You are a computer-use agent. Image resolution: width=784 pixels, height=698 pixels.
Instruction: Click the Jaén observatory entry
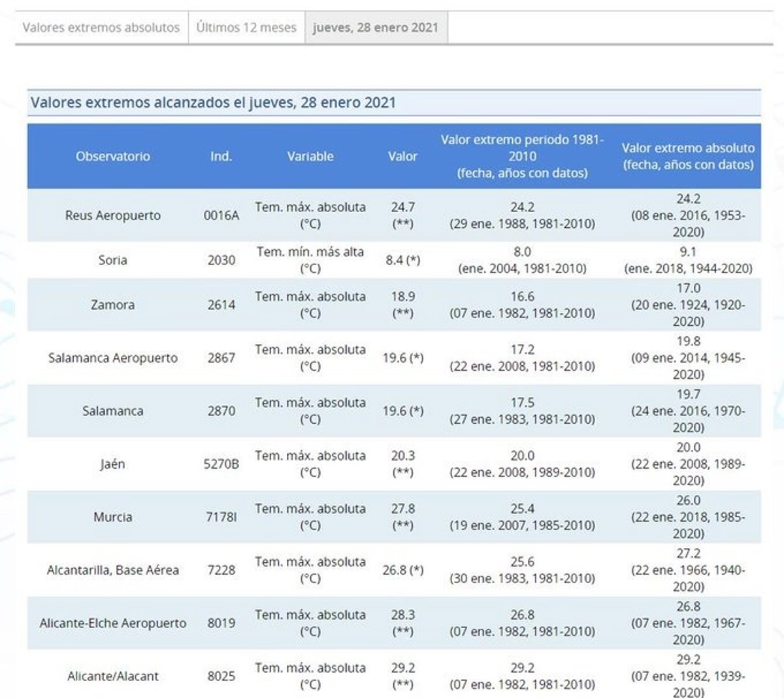click(112, 464)
